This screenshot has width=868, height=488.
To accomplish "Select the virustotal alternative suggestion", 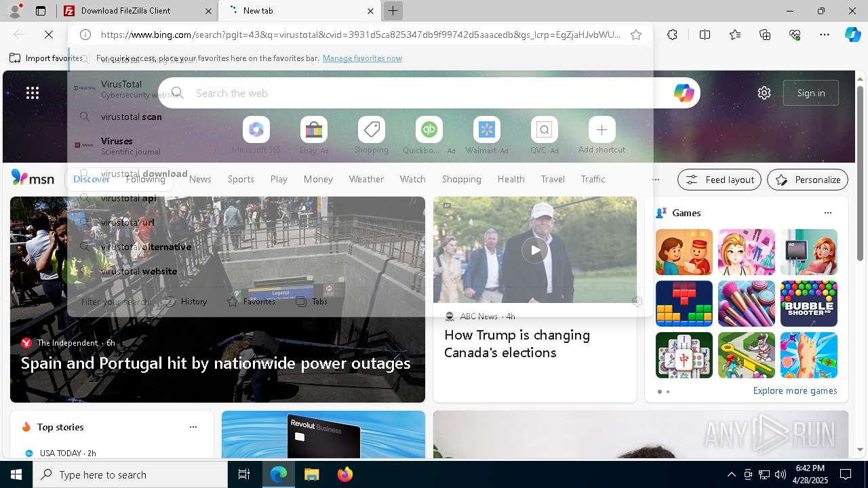I will [360, 247].
